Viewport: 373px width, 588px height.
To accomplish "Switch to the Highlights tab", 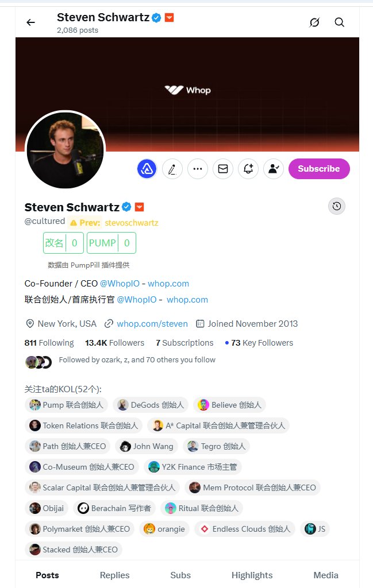I will pos(252,575).
